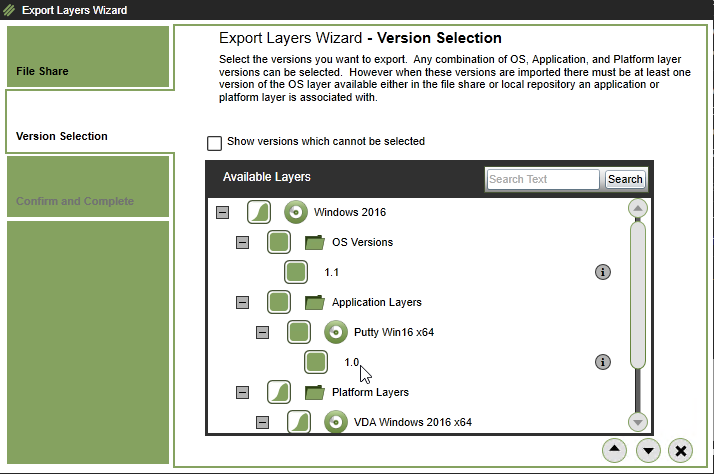Focus the Search Text input field
The width and height of the screenshot is (714, 474).
tap(543, 179)
